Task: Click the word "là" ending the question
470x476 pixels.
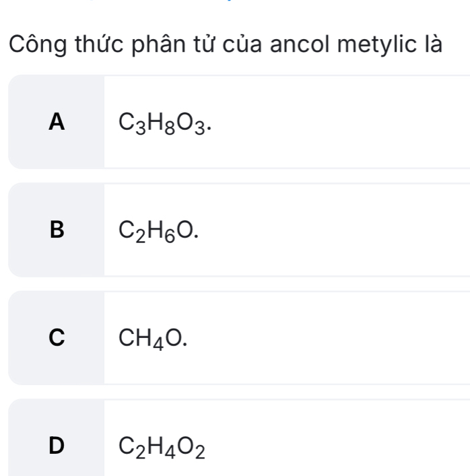Action: click(x=428, y=46)
